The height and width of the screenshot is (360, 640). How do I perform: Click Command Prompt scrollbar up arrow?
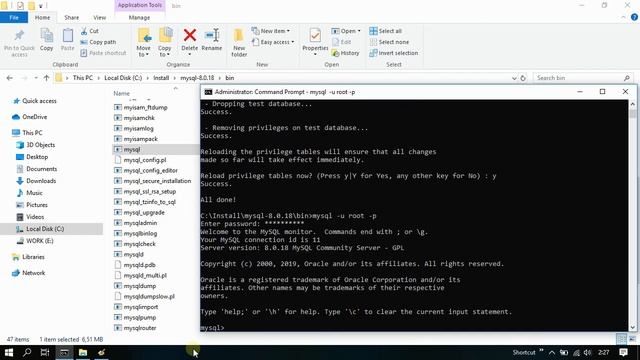633,104
